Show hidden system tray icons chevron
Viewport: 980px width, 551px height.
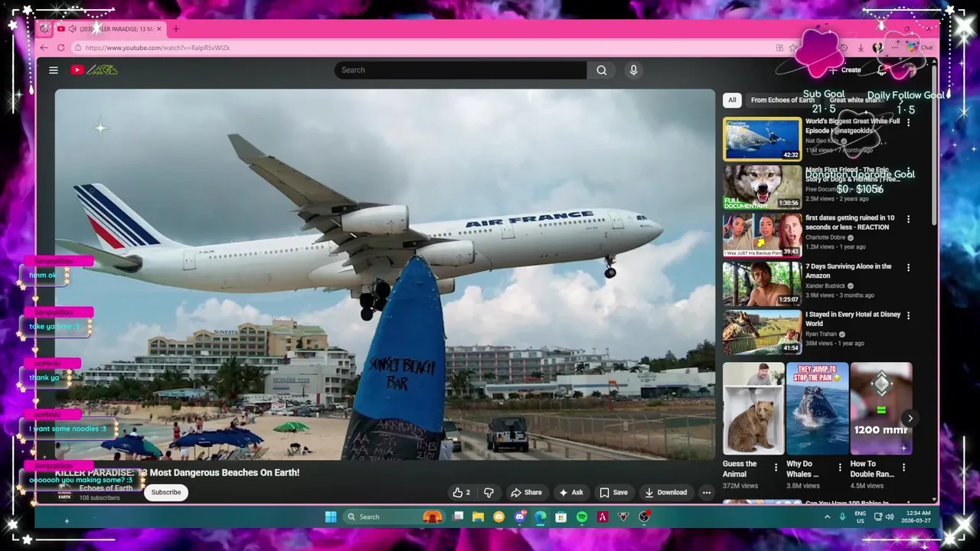pos(827,517)
